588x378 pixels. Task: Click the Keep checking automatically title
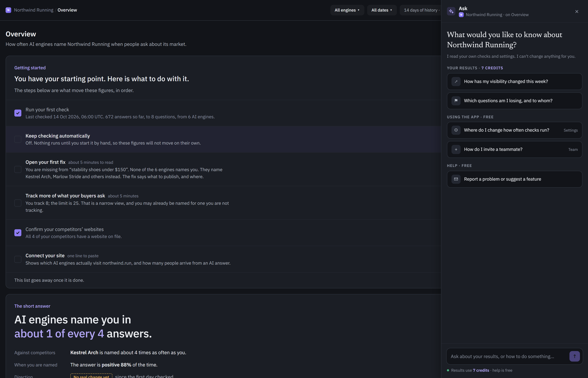58,136
